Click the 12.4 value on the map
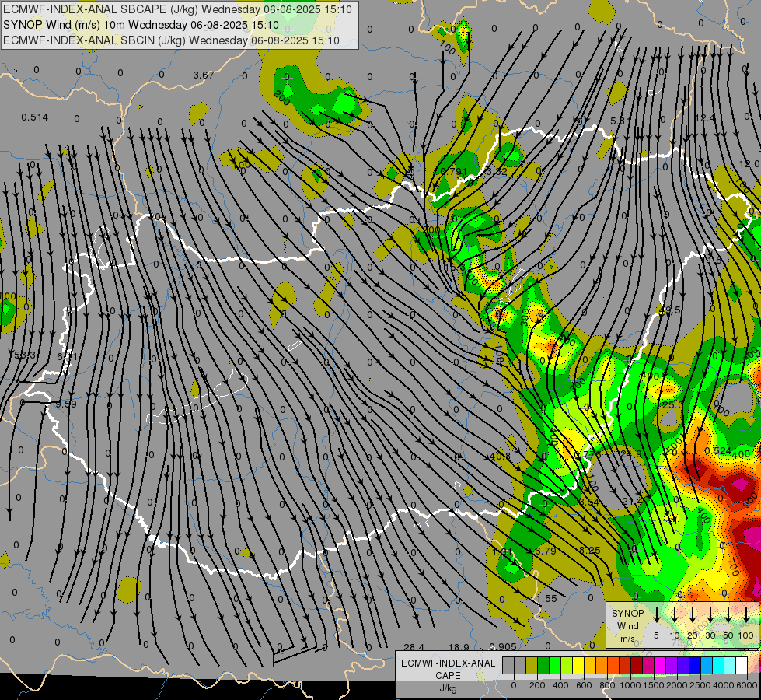Screen dimensions: 761x700 705,118
